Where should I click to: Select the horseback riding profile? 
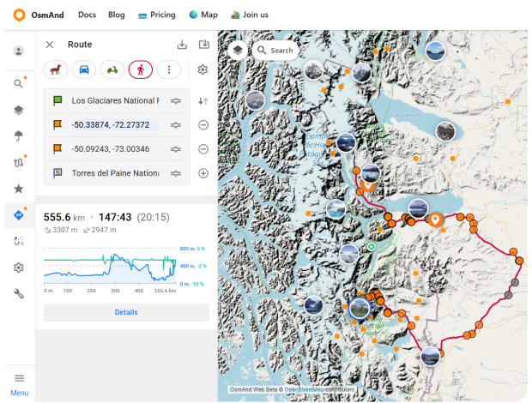[x=56, y=70]
